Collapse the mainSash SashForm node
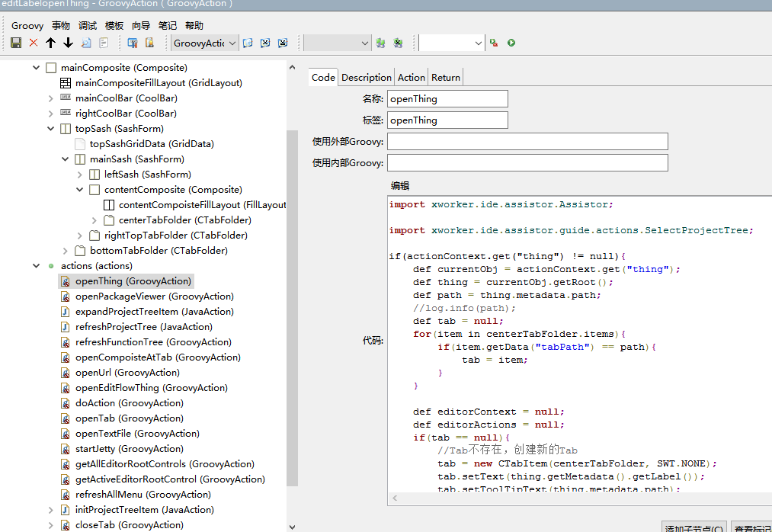This screenshot has height=532, width=772. pos(65,159)
